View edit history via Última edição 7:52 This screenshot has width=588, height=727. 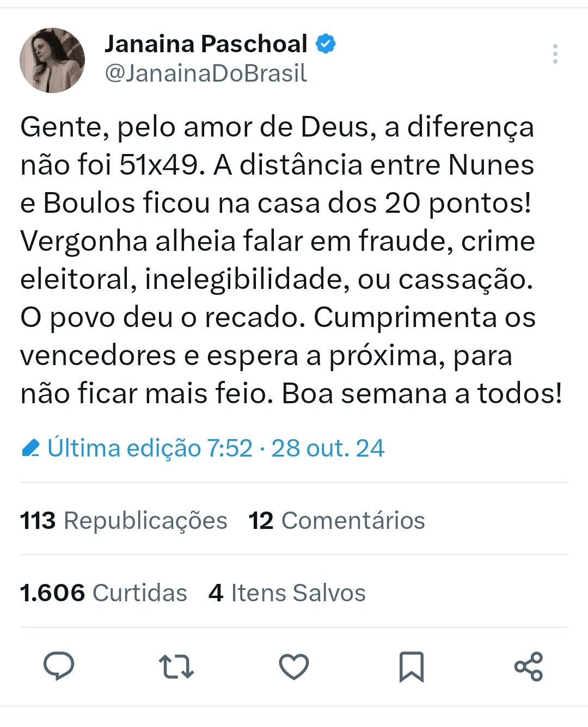click(x=150, y=448)
